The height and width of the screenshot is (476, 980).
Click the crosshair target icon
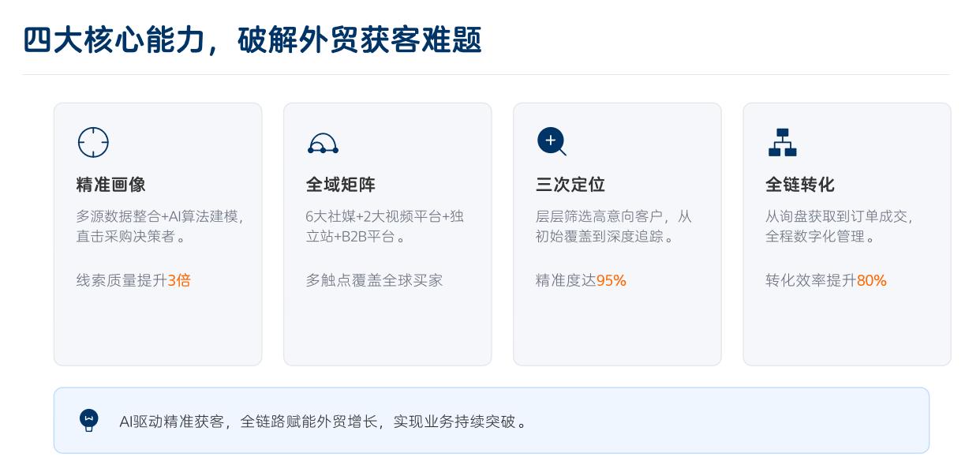pos(93,142)
